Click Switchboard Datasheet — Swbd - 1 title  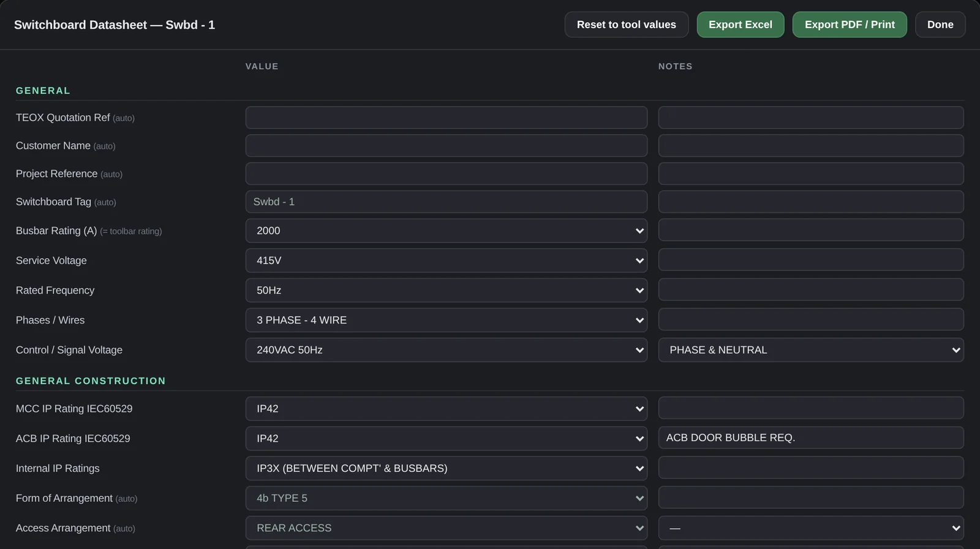[115, 25]
